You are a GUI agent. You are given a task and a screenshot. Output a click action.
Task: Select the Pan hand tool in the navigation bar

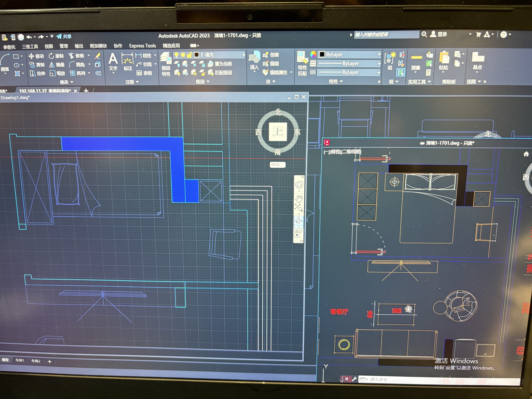[299, 199]
